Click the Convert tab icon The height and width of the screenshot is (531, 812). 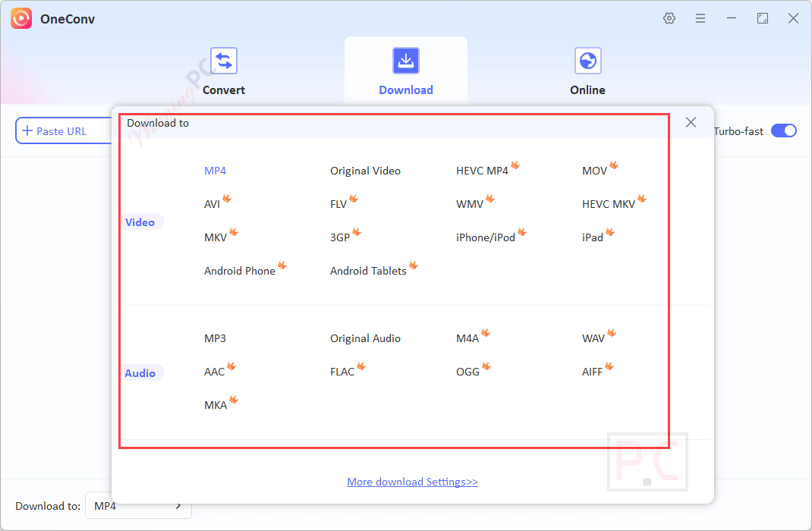click(x=224, y=61)
